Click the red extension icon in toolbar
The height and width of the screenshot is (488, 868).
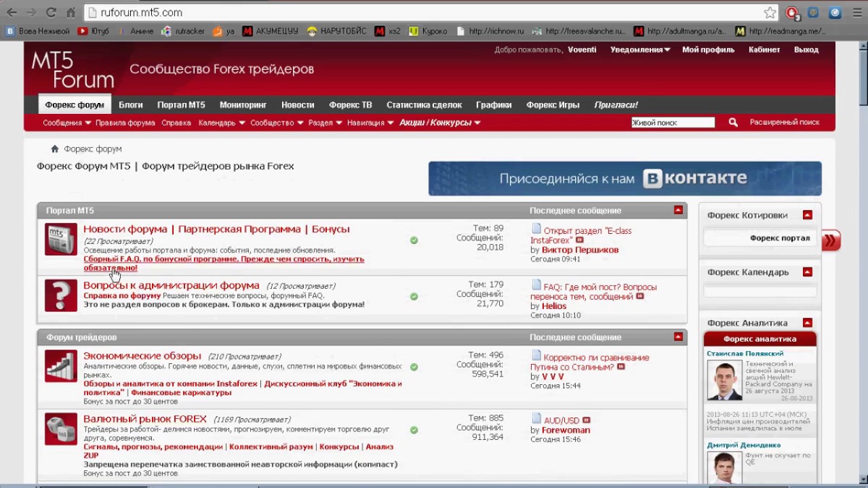[791, 12]
